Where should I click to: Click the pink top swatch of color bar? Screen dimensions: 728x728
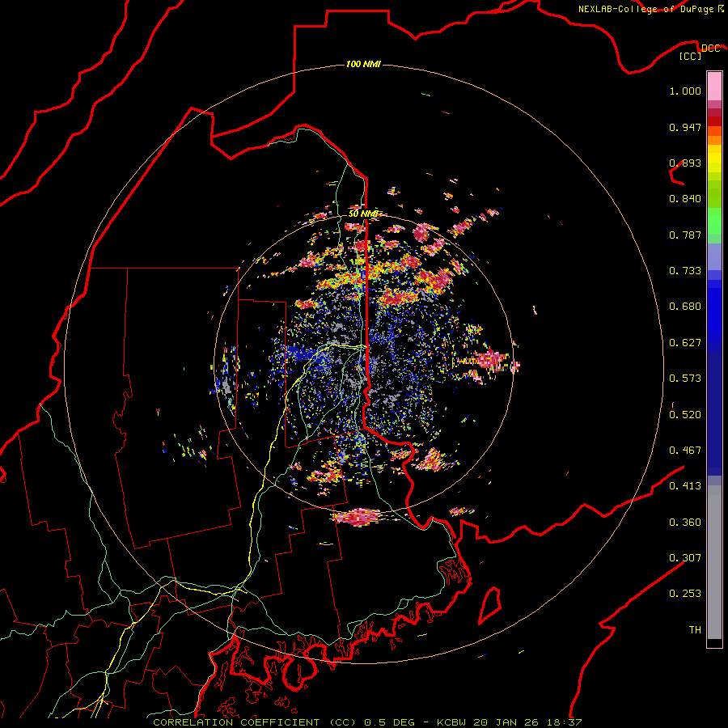(714, 86)
